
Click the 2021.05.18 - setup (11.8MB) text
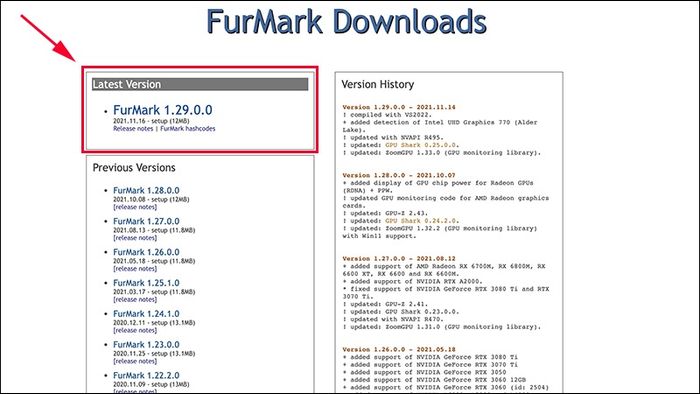(x=154, y=261)
